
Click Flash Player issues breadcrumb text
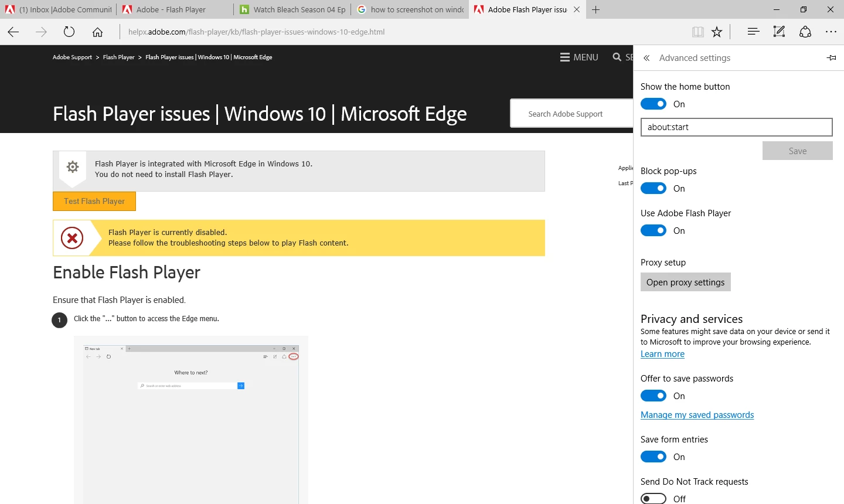(x=209, y=57)
